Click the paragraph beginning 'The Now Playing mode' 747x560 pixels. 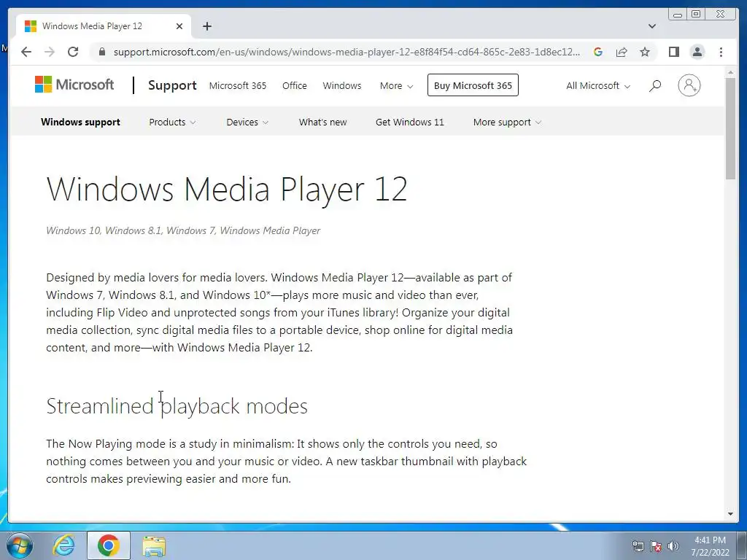click(x=286, y=461)
